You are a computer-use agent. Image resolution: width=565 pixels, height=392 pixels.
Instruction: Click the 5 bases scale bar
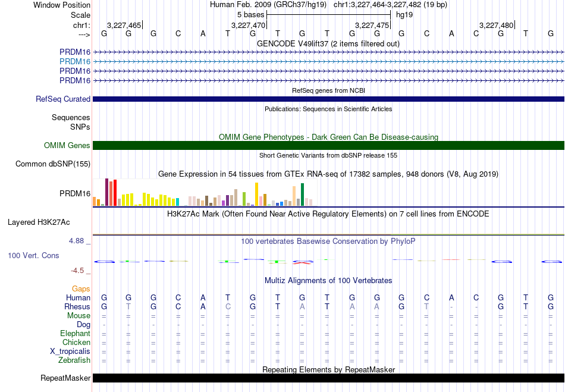[x=328, y=15]
